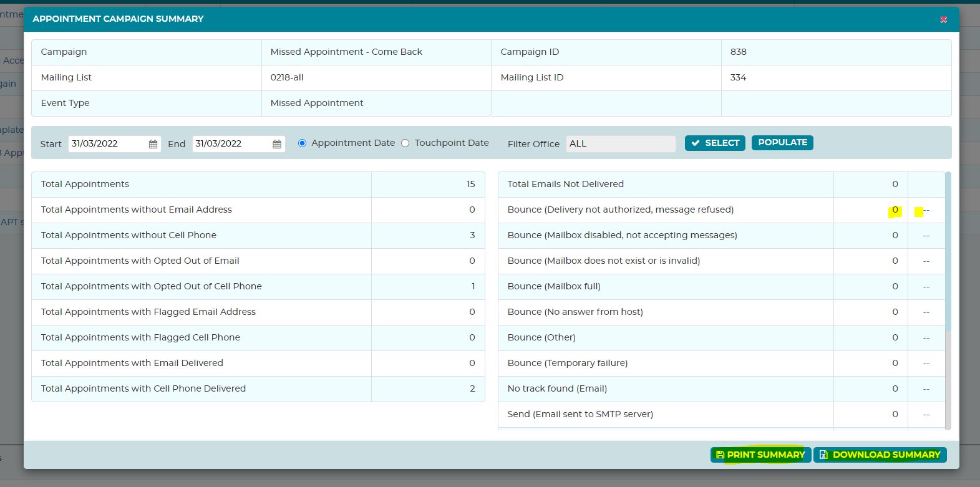Click the DOWNLOAD SUMMARY button
Screen dimensions: 980x487
tap(880, 455)
